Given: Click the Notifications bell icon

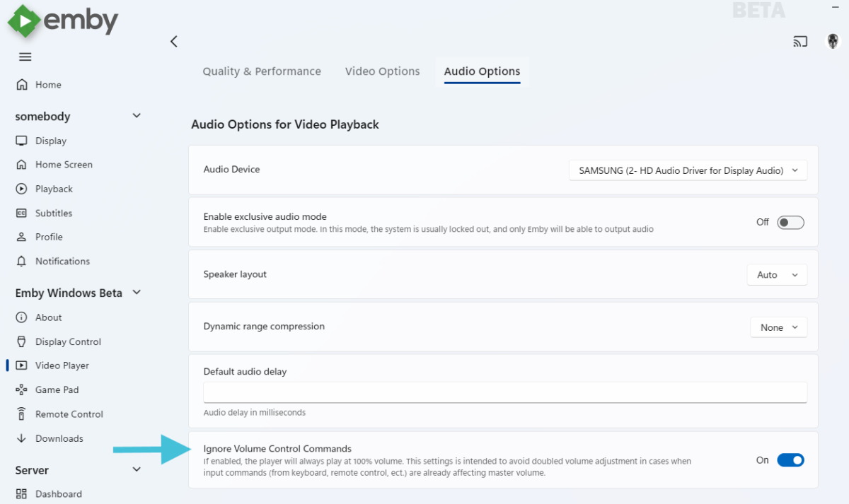Looking at the screenshot, I should click(x=21, y=261).
